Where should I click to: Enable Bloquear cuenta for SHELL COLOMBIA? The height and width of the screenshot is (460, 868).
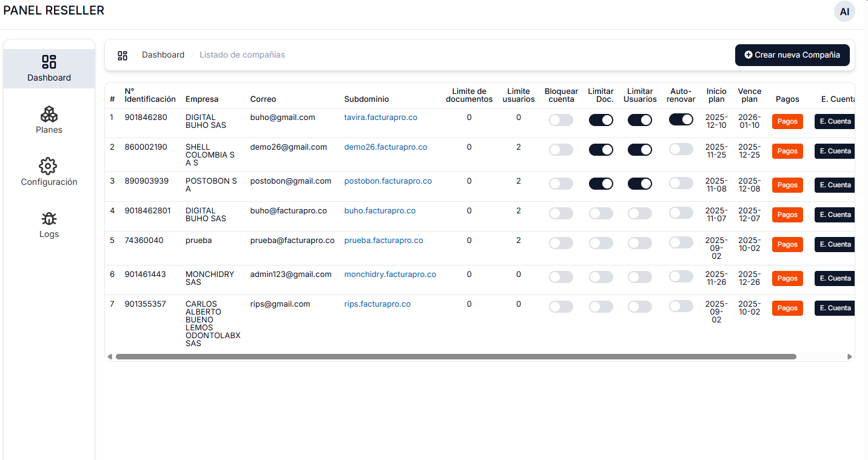coord(560,150)
